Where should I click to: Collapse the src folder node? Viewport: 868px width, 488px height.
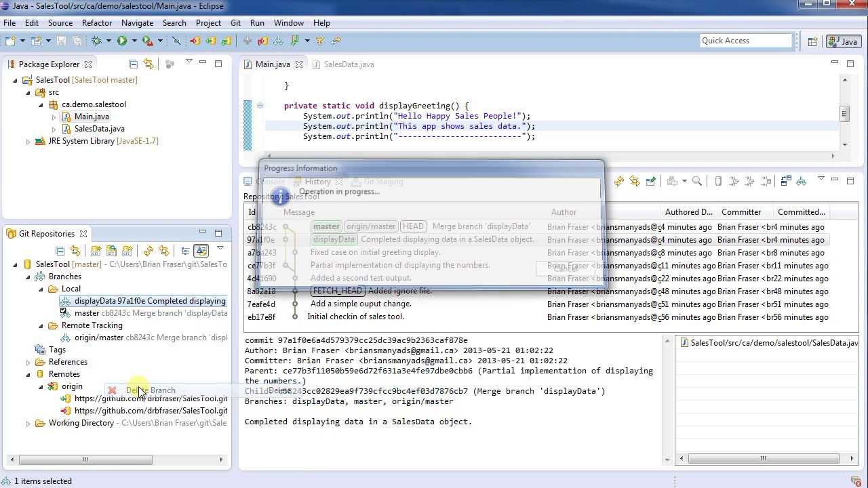[x=28, y=92]
